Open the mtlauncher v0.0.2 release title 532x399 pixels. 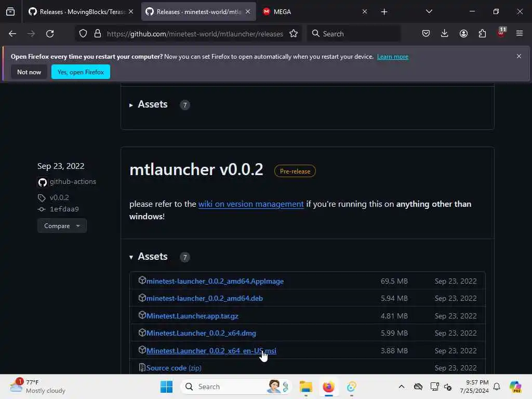point(196,169)
